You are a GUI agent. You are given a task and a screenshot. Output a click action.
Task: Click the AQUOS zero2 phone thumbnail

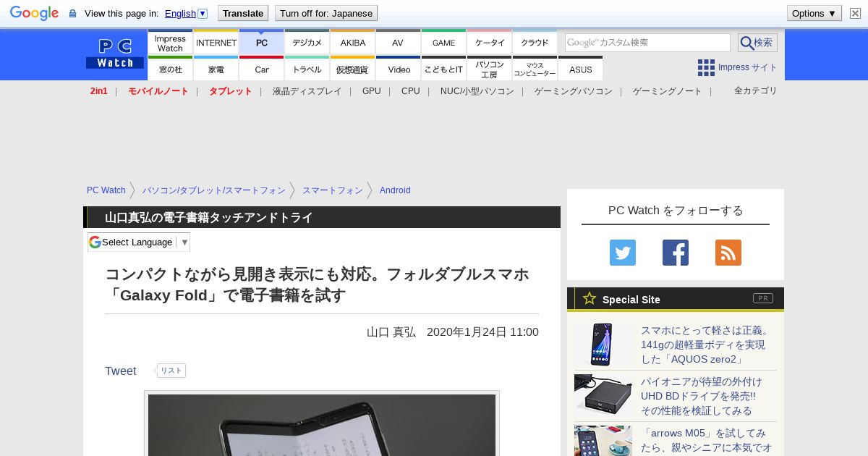(x=603, y=345)
